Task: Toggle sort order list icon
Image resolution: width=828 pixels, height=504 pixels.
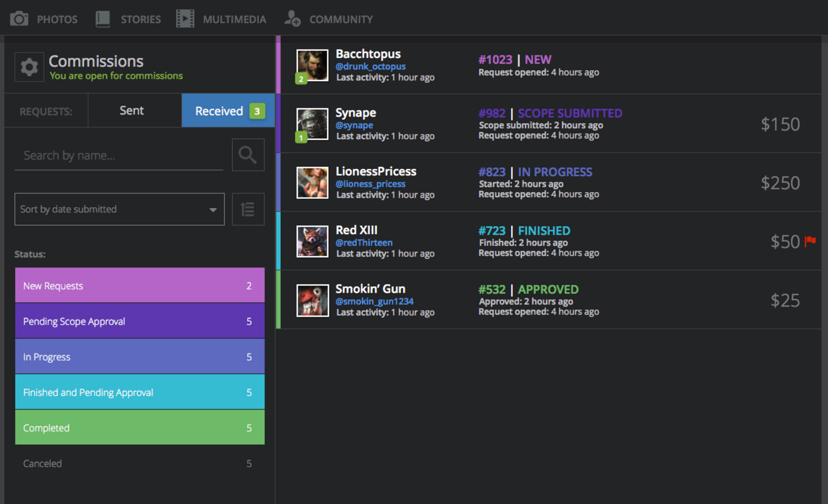Action: pyautogui.click(x=248, y=209)
